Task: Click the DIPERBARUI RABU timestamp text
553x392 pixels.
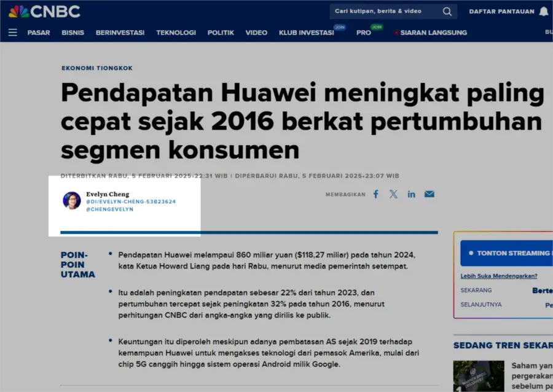Action: (x=317, y=176)
